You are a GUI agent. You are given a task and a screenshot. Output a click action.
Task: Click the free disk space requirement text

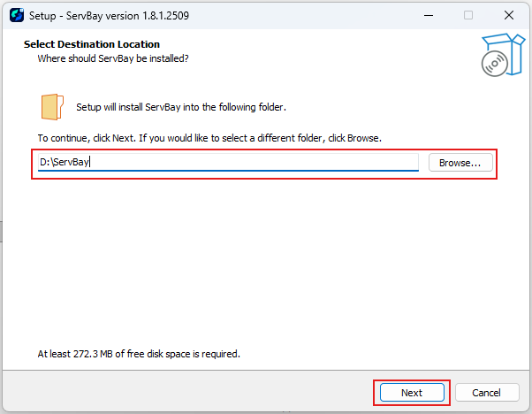coord(139,354)
